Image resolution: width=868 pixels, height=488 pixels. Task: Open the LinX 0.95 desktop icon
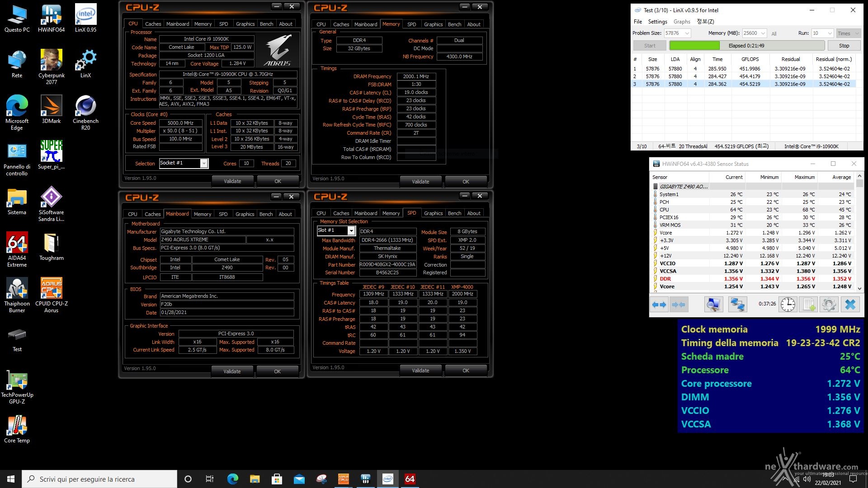pyautogui.click(x=85, y=19)
